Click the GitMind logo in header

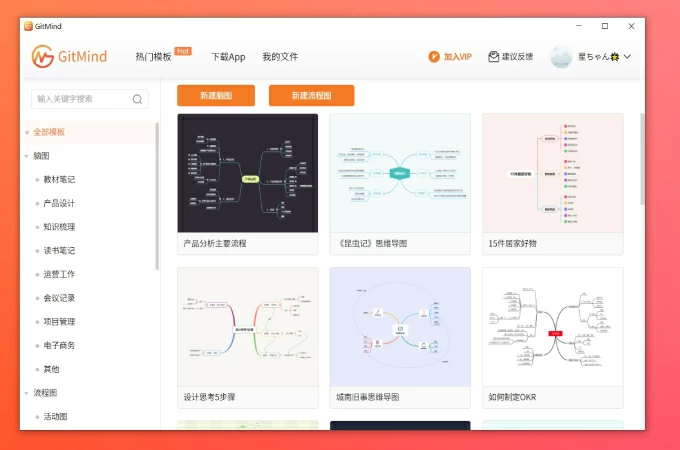tap(69, 56)
